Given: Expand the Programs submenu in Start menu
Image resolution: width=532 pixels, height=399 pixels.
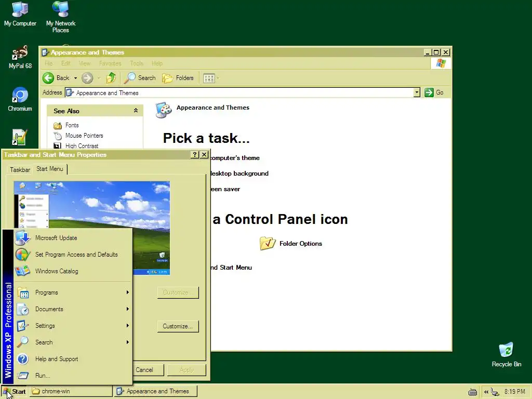Looking at the screenshot, I should 73,292.
